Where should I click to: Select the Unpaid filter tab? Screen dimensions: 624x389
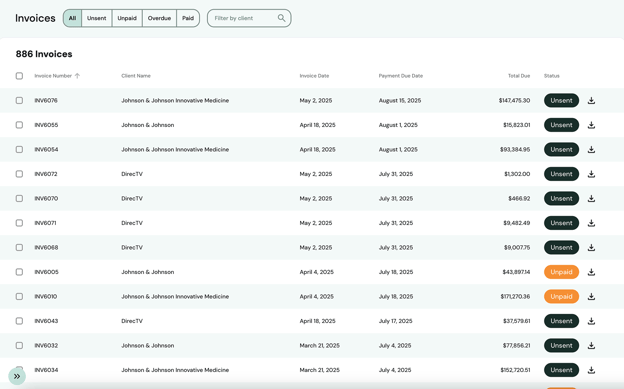pos(127,18)
